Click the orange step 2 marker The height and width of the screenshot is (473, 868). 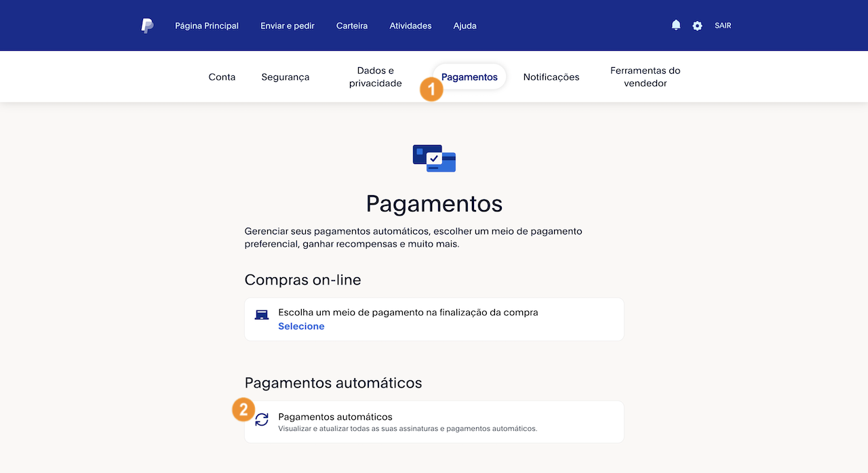pyautogui.click(x=243, y=410)
